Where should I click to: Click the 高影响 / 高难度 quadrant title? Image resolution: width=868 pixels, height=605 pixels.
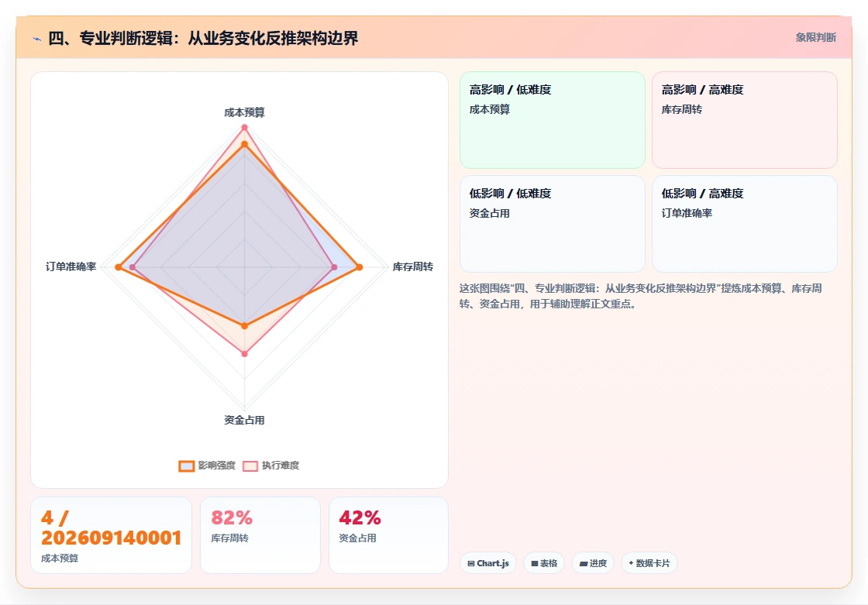[702, 90]
